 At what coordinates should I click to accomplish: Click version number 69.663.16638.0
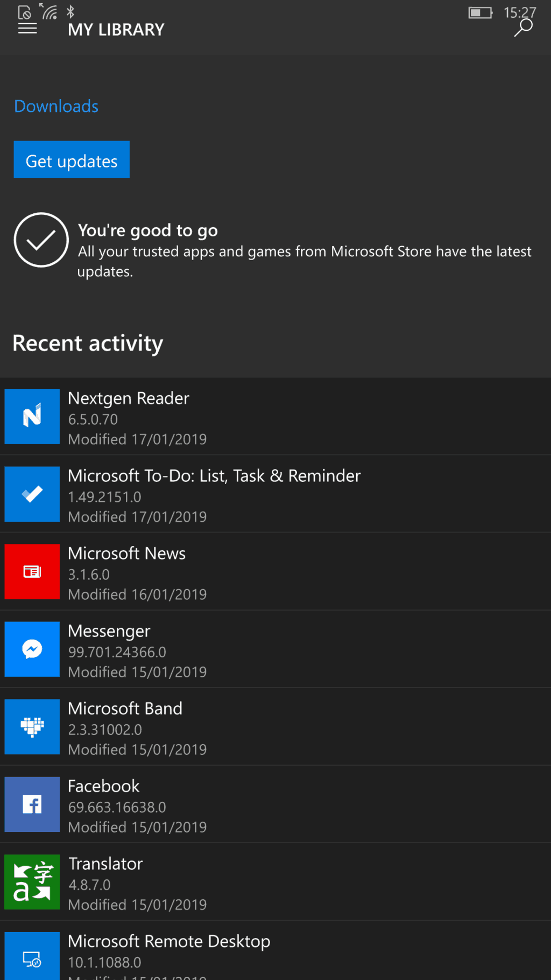[117, 807]
